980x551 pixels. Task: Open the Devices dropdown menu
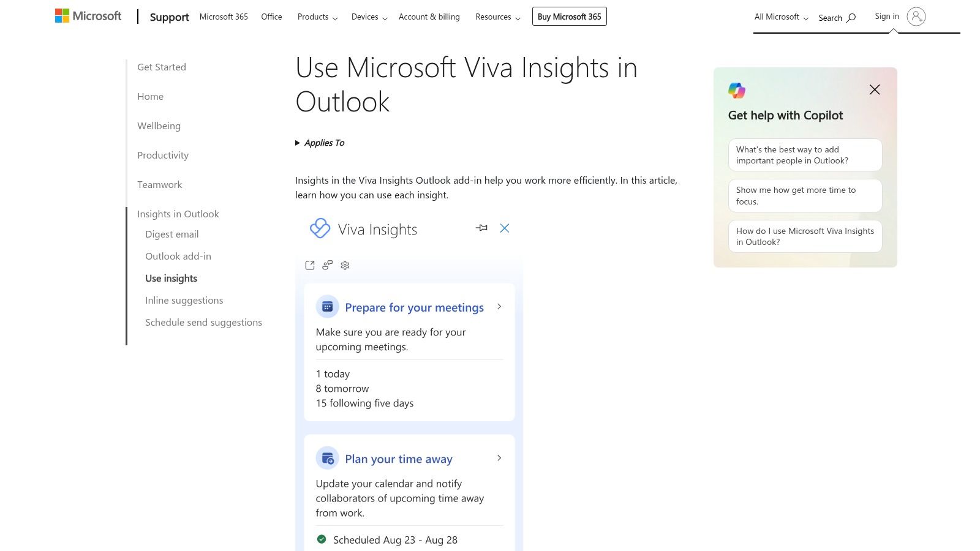pyautogui.click(x=369, y=17)
